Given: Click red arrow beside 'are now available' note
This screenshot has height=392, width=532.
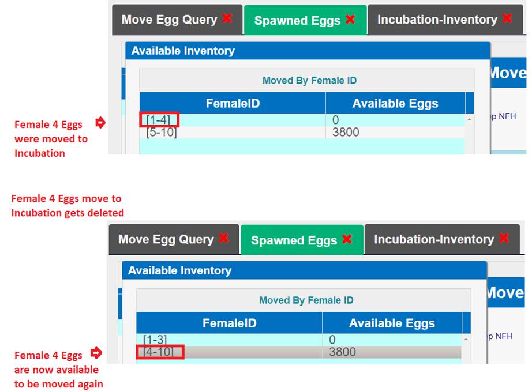Looking at the screenshot, I should (x=96, y=353).
